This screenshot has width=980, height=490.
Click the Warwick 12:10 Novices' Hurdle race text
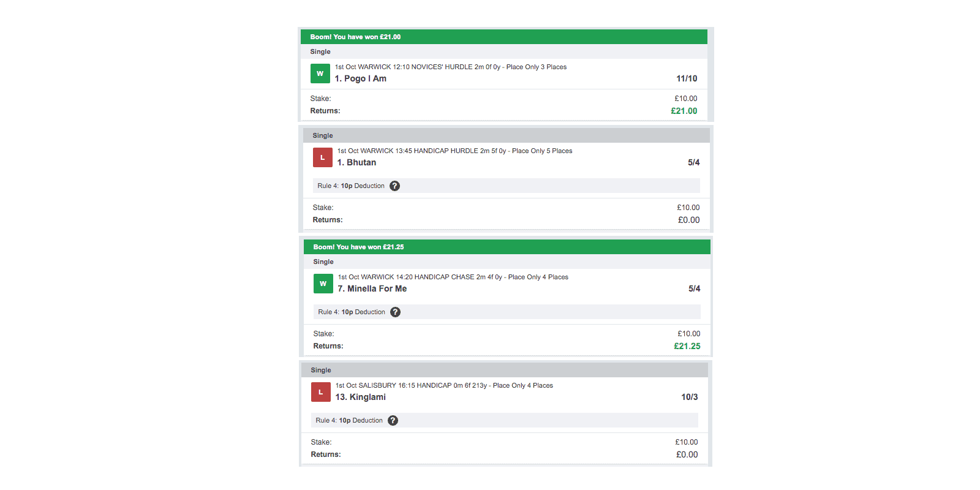pos(451,67)
